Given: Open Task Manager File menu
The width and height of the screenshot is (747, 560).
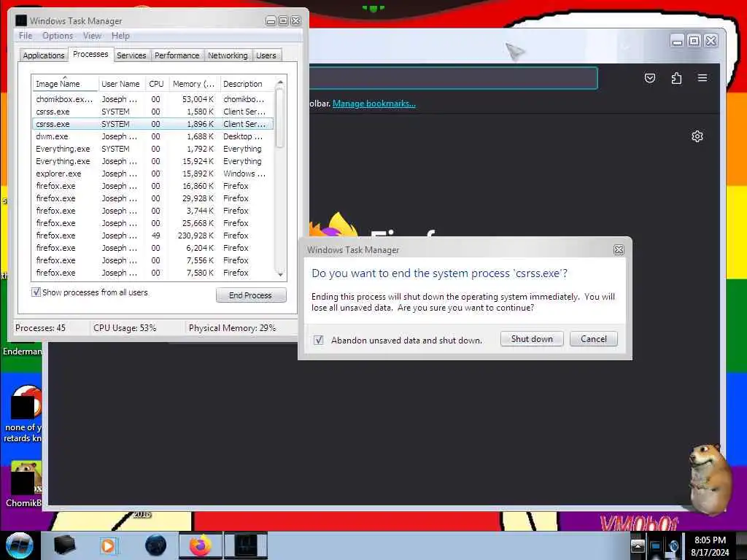Looking at the screenshot, I should 26,36.
